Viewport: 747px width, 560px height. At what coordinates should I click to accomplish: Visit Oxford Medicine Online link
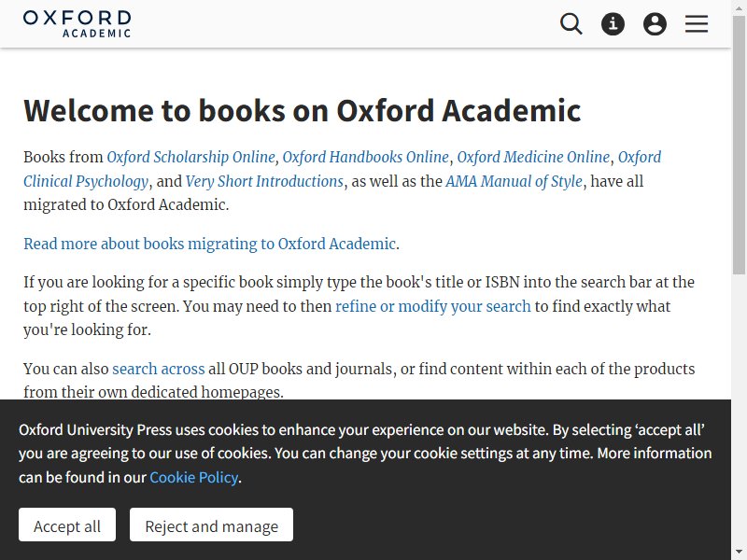pos(533,157)
